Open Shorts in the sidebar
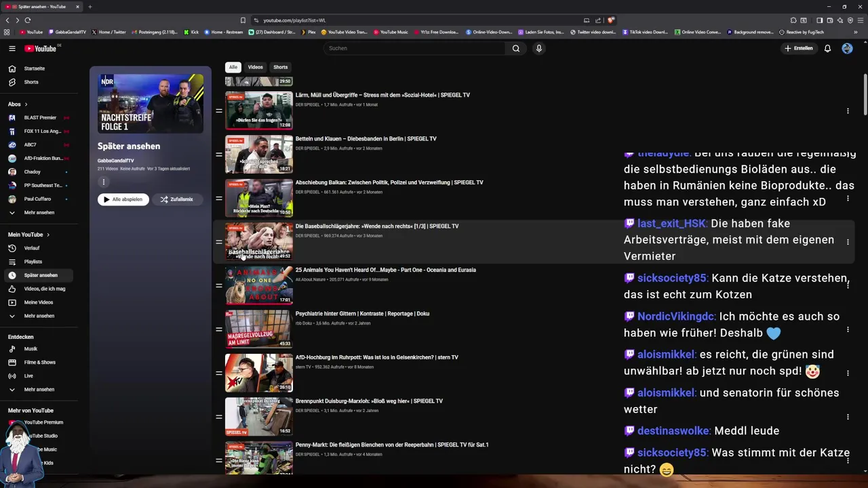Image resolution: width=868 pixels, height=488 pixels. point(38,82)
